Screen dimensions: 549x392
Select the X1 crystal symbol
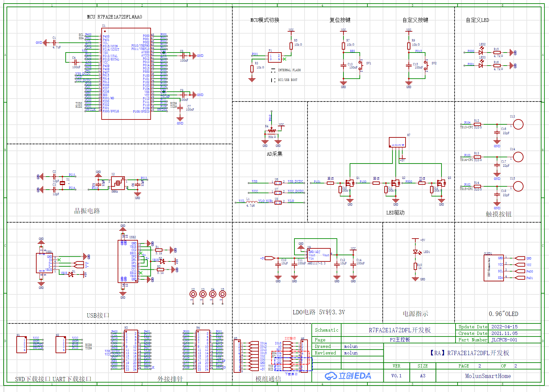[62, 183]
